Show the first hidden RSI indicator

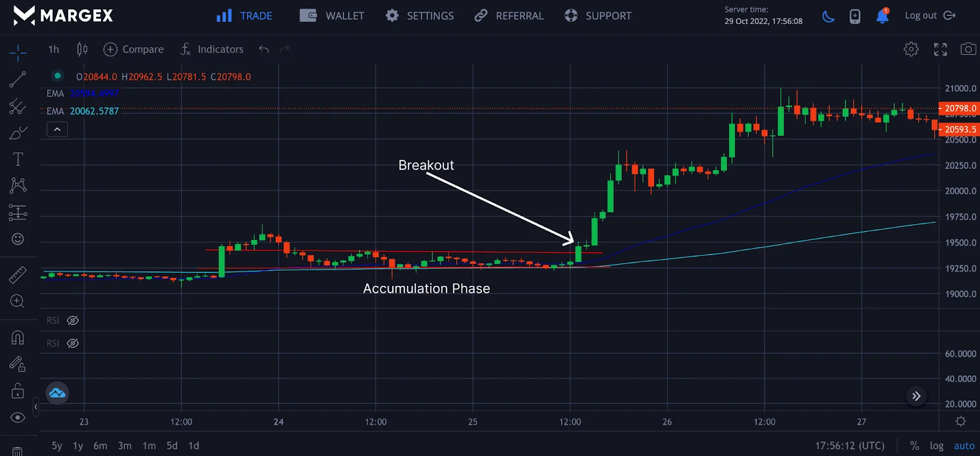tap(73, 321)
